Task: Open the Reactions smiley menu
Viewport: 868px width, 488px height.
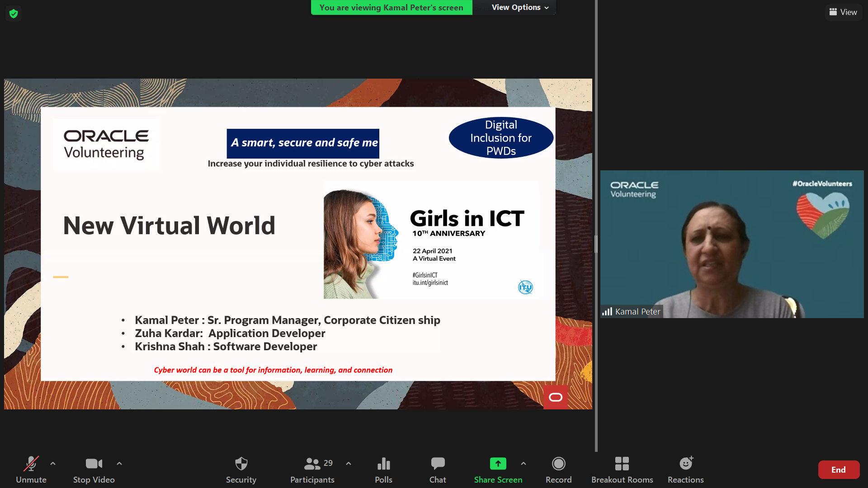Action: (686, 470)
